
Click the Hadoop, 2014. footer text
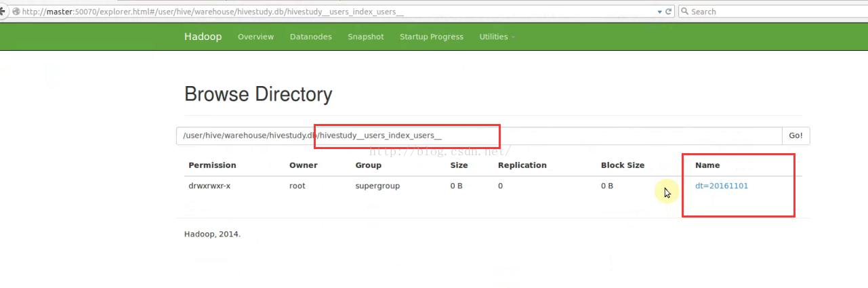pos(212,234)
